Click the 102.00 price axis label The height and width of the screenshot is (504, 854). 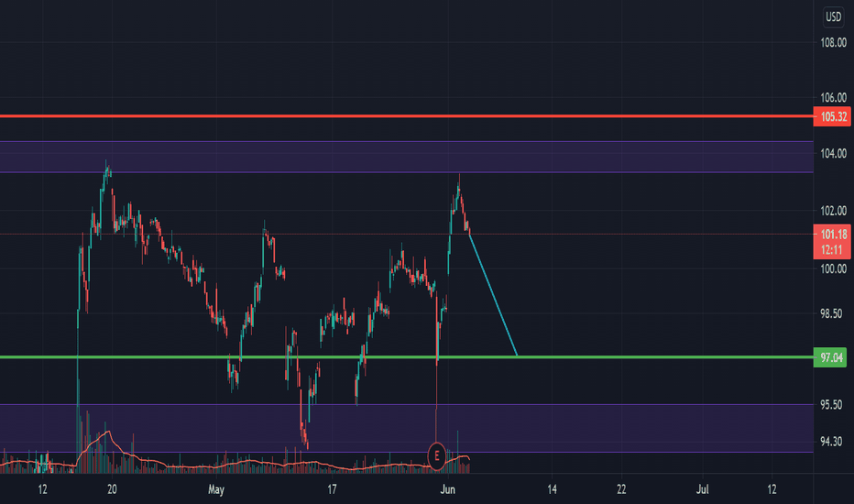pos(833,211)
